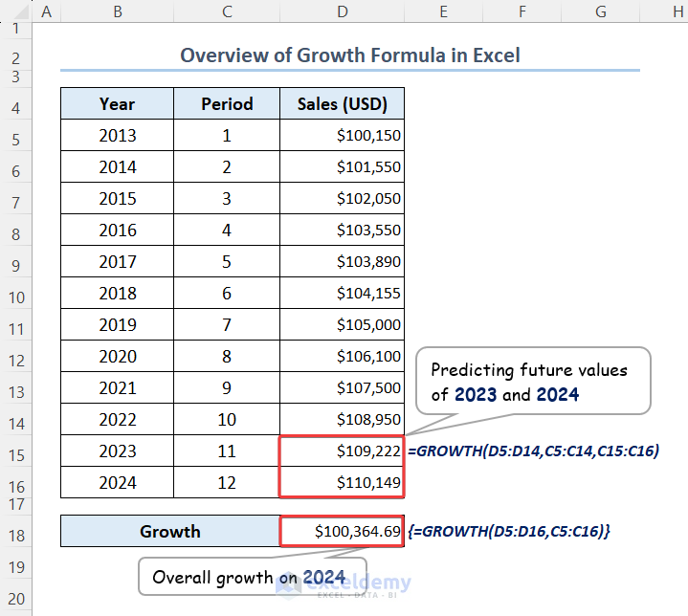The height and width of the screenshot is (616, 688).
Task: Click the cell with year 2023
Action: (117, 451)
